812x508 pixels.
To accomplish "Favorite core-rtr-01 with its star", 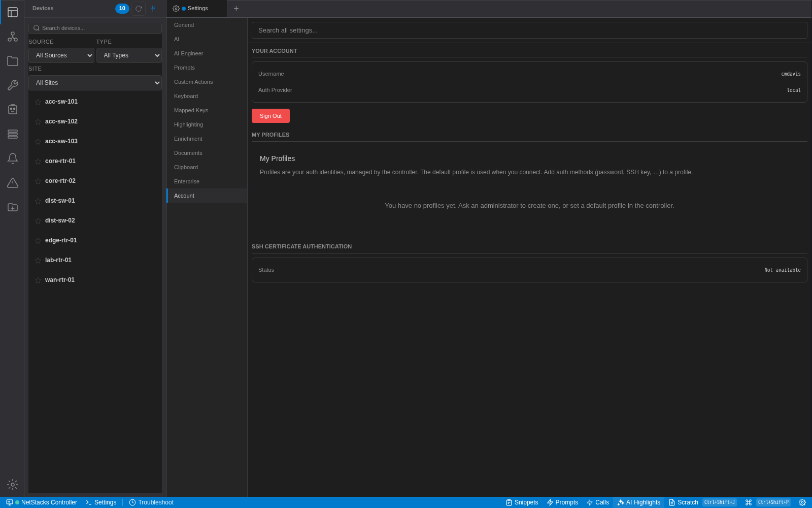I will [38, 162].
